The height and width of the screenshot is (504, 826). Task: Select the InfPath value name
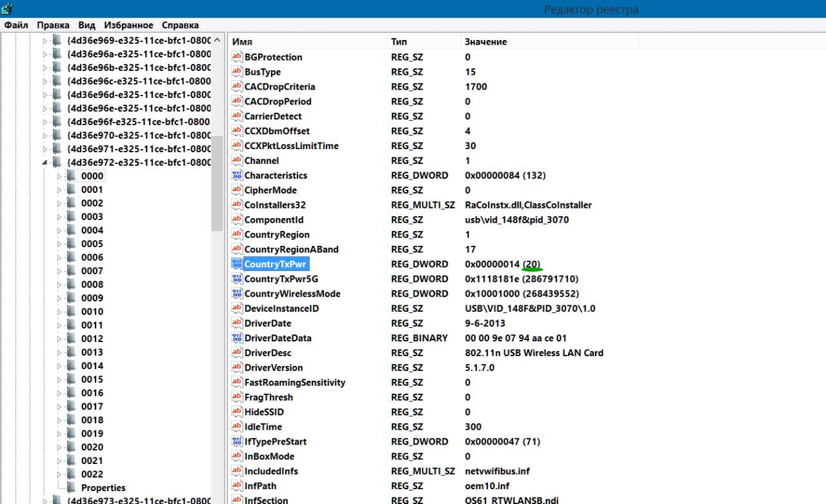261,486
